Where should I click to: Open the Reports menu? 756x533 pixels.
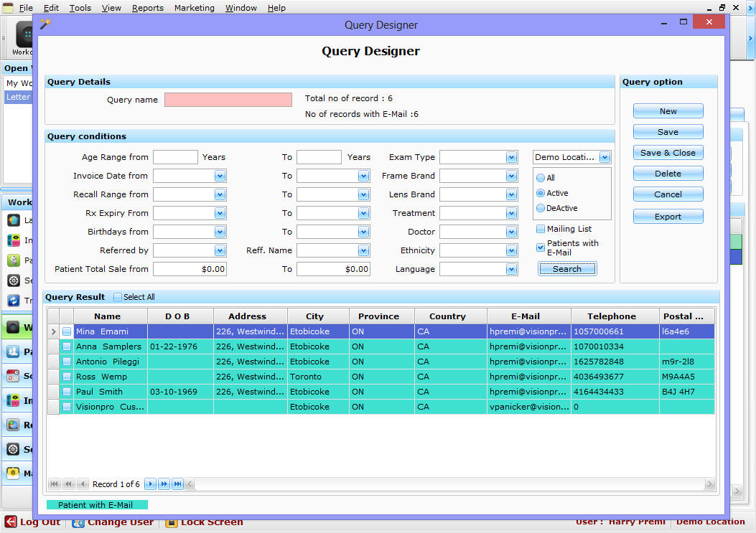(147, 8)
